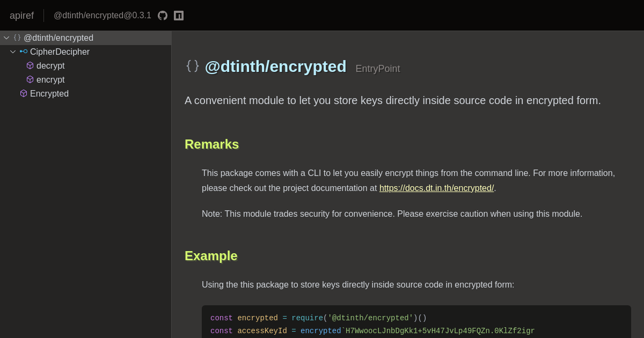
Task: Click the highlighted @dtinth/encrypted sidebar row
Action: [x=59, y=38]
